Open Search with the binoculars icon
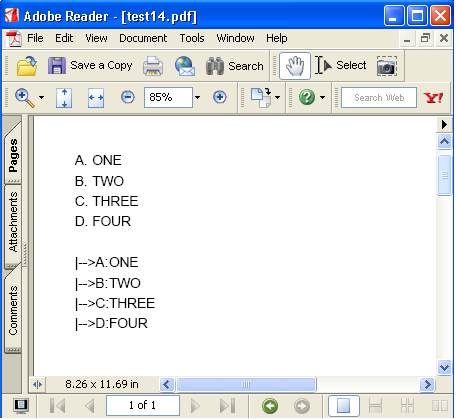This screenshot has height=419, width=456. (215, 66)
